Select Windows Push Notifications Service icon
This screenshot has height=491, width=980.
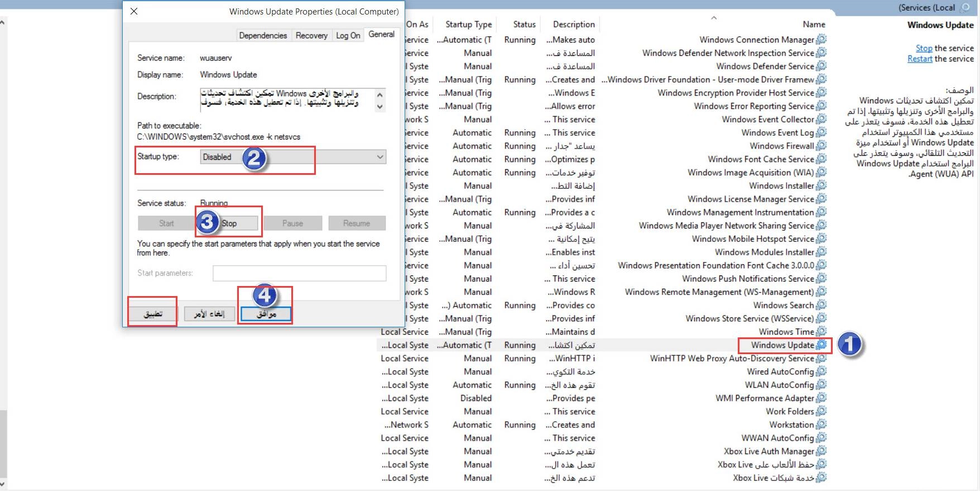click(x=821, y=279)
